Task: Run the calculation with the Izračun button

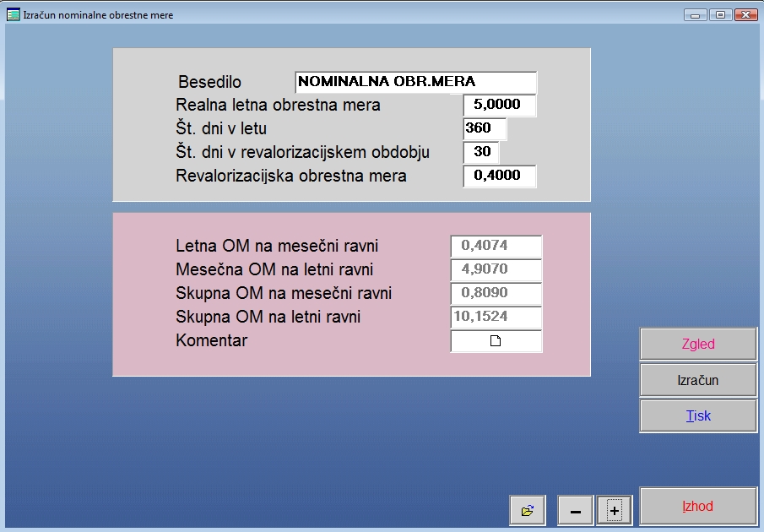Action: coord(697,380)
